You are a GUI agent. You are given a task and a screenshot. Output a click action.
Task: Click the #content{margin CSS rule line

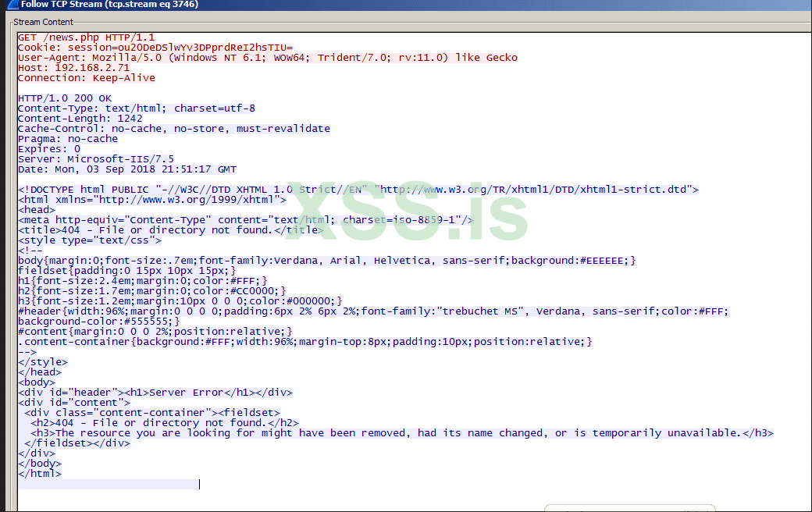tap(155, 332)
